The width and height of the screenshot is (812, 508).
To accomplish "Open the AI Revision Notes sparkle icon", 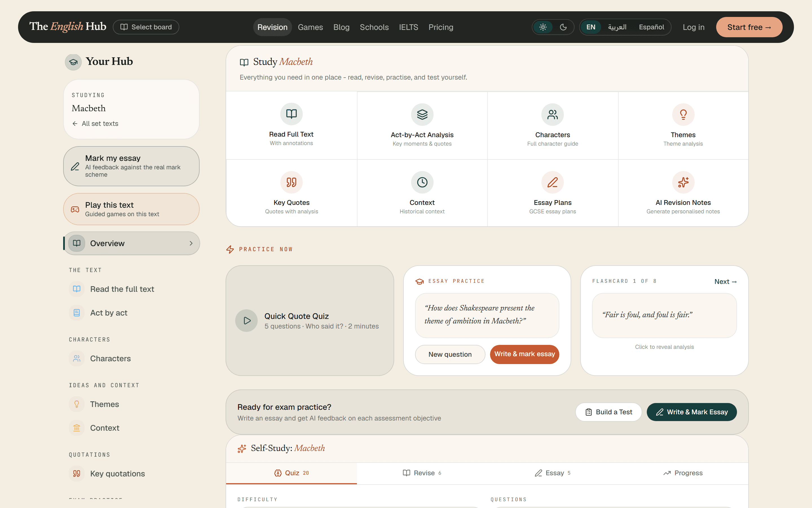I will pyautogui.click(x=683, y=182).
